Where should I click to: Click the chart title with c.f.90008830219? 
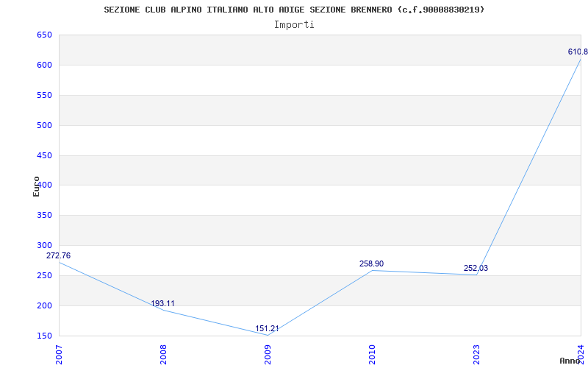click(294, 10)
